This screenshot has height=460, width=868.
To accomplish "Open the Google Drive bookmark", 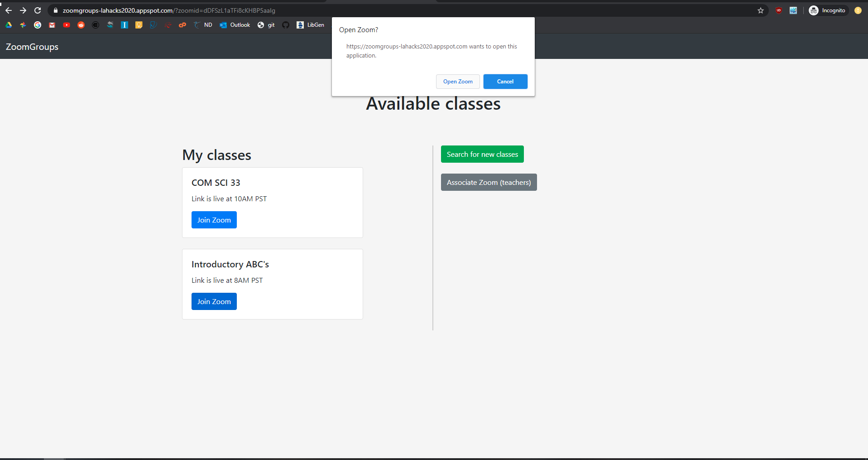I will tap(9, 25).
